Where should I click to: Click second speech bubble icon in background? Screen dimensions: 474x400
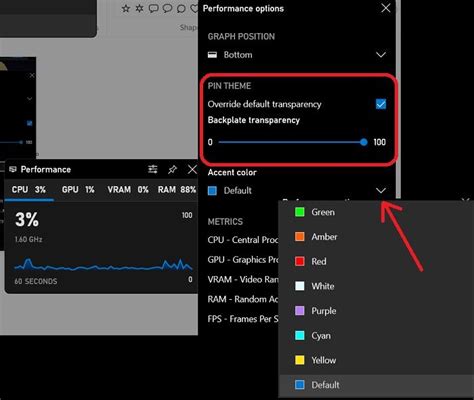[x=167, y=8]
